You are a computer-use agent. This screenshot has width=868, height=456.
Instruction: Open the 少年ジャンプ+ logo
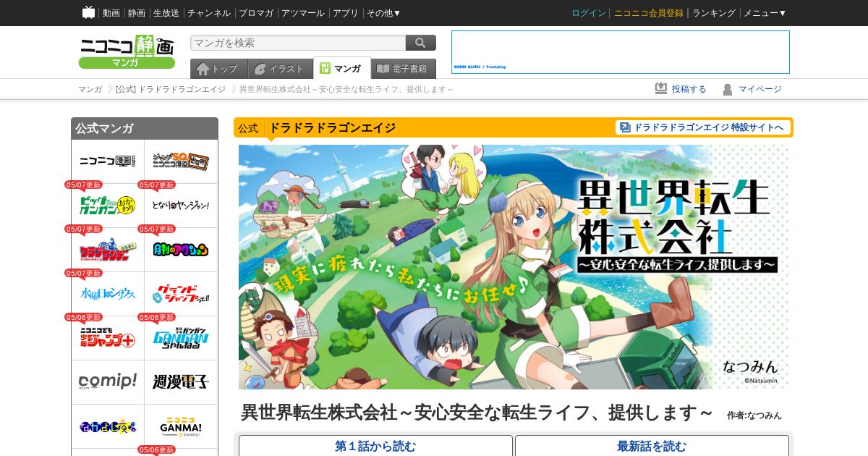coord(108,338)
